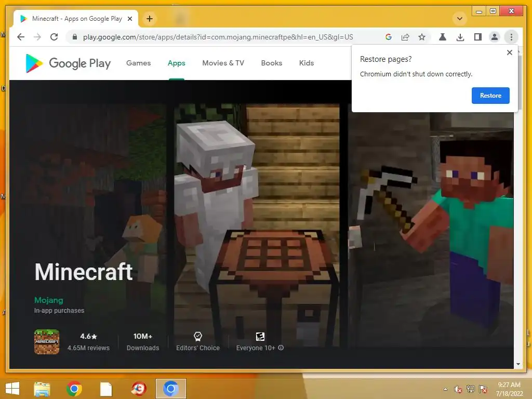The image size is (532, 399).
Task: Switch to Movies & TV section
Action: tap(223, 63)
